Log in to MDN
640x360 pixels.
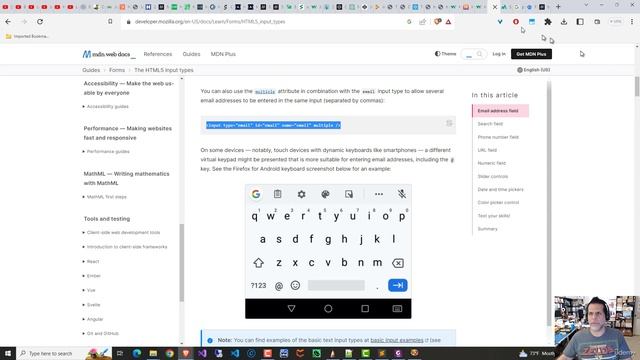pyautogui.click(x=498, y=54)
